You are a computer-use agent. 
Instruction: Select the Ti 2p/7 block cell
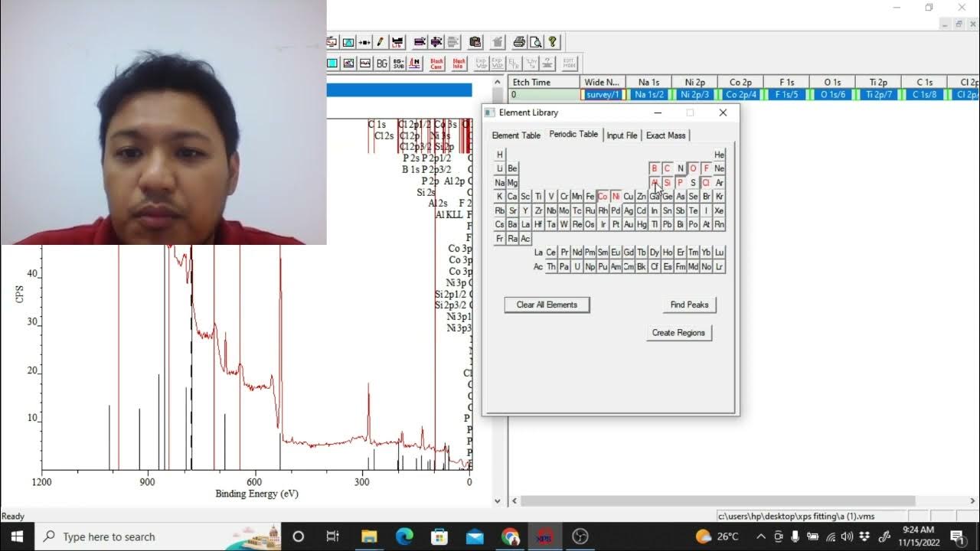click(878, 95)
